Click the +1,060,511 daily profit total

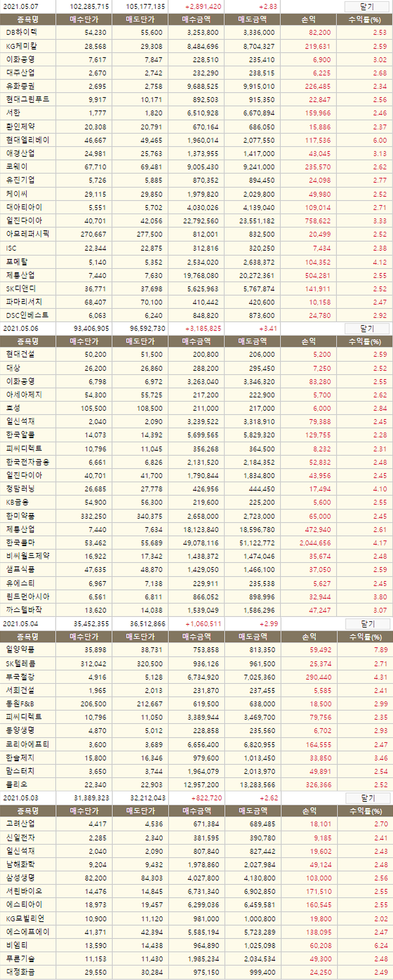203,624
